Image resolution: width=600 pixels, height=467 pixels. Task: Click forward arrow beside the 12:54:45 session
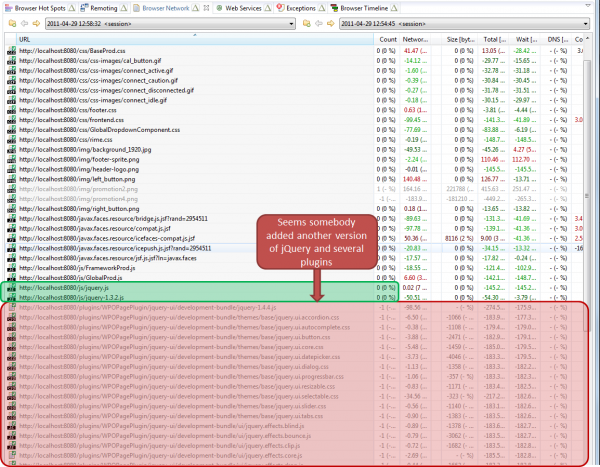click(x=331, y=24)
